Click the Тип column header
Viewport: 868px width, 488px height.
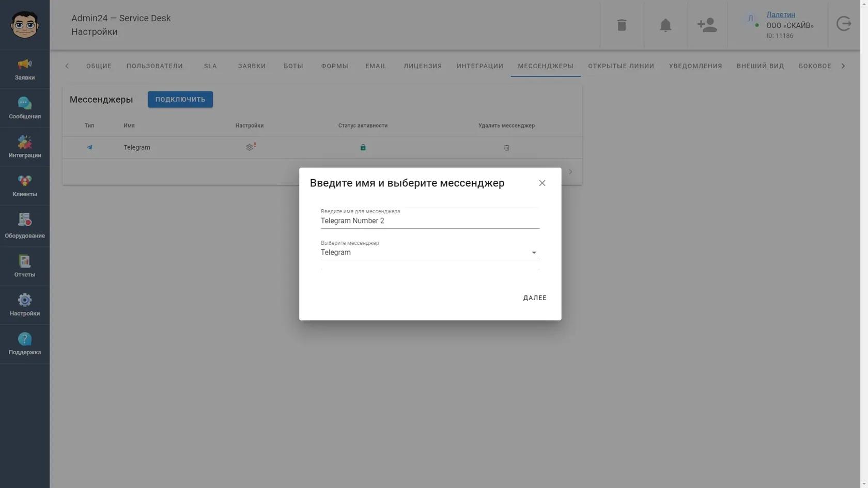89,125
